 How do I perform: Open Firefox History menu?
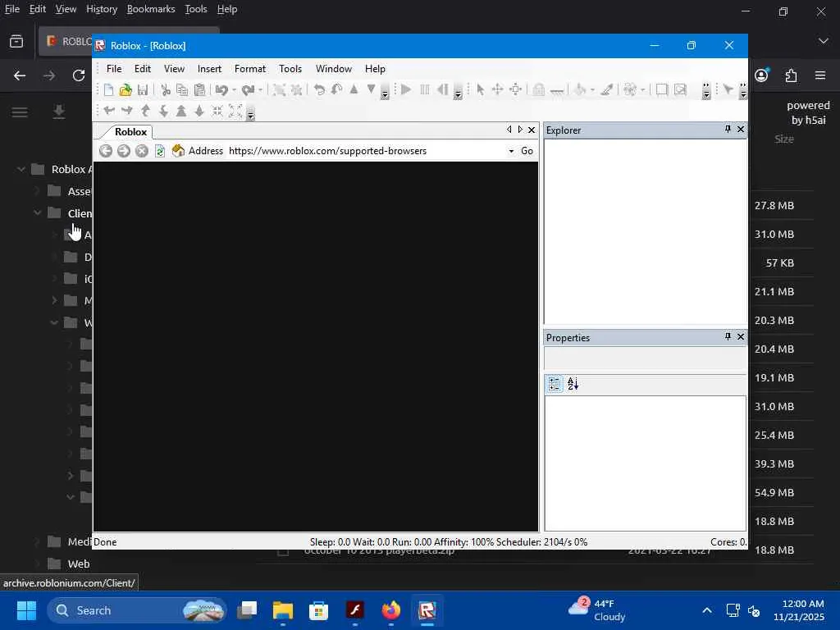pyautogui.click(x=102, y=9)
